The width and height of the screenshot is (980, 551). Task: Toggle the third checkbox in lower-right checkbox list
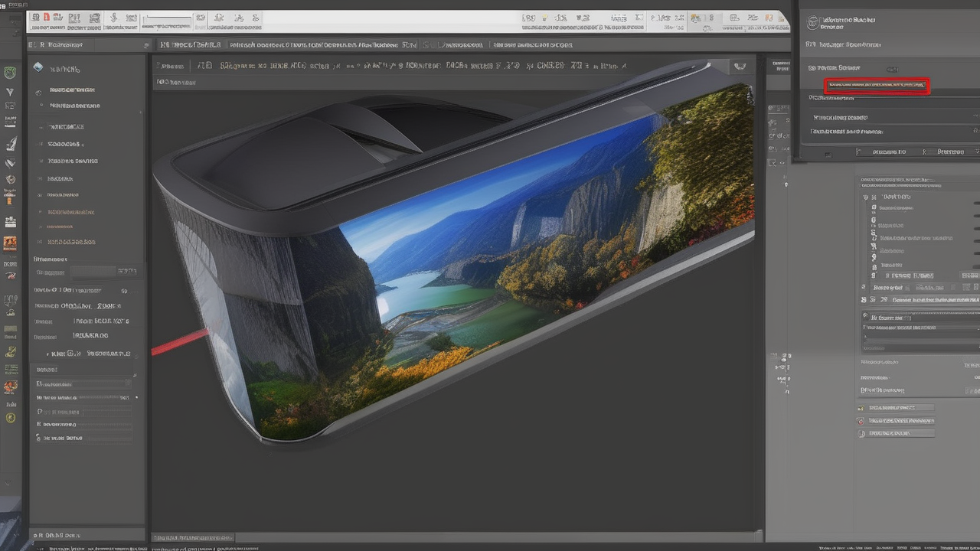coord(861,433)
